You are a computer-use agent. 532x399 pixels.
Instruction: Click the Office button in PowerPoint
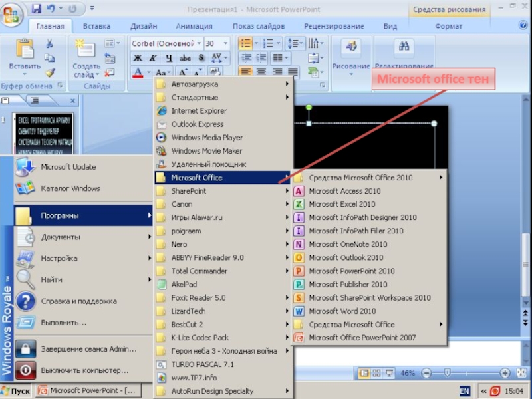[12, 13]
